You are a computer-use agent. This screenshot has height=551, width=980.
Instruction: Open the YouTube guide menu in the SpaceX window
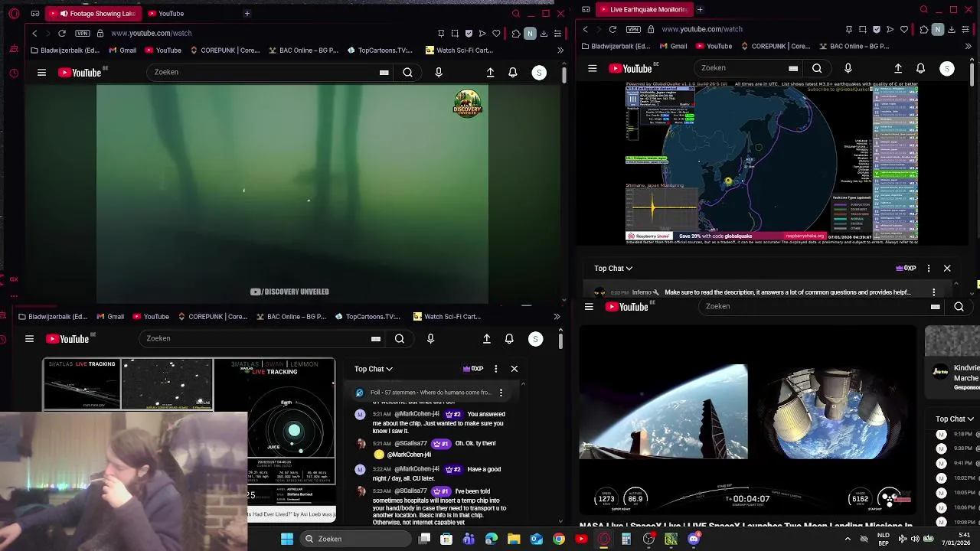[x=589, y=306]
